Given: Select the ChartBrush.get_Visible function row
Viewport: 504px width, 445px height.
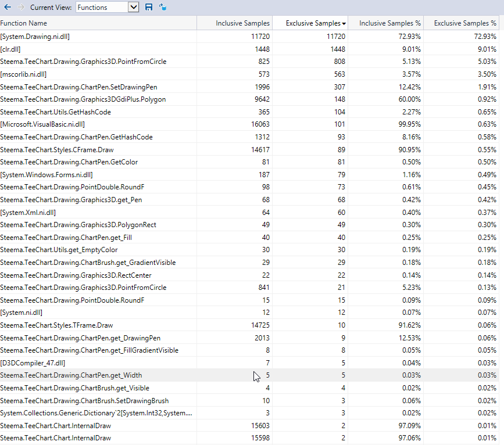Looking at the screenshot, I should 249,388.
